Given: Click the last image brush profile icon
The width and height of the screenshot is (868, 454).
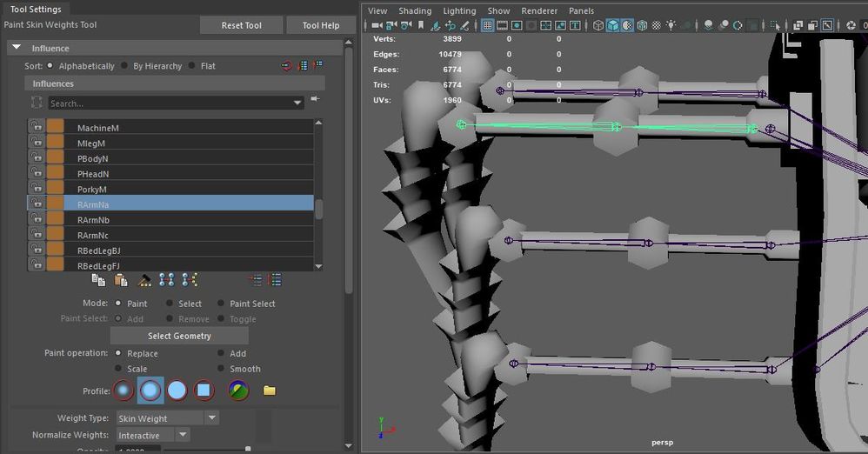Looking at the screenshot, I should [238, 391].
